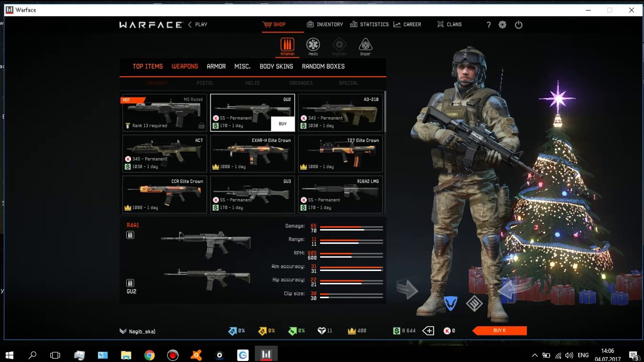Select the CCR Elite Crown card
This screenshot has height=362, width=644.
pos(165,194)
